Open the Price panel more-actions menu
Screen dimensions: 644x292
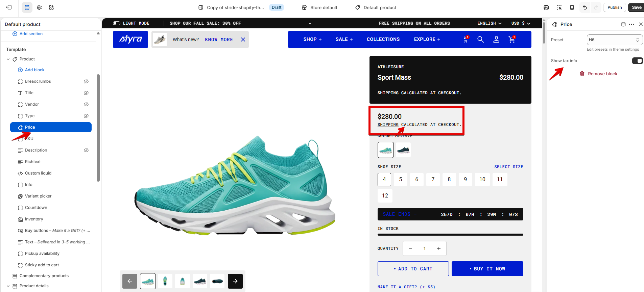[631, 24]
